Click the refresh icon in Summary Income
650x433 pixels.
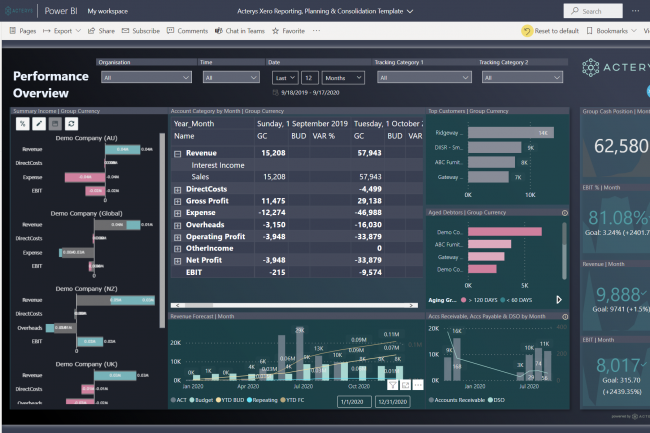point(71,123)
